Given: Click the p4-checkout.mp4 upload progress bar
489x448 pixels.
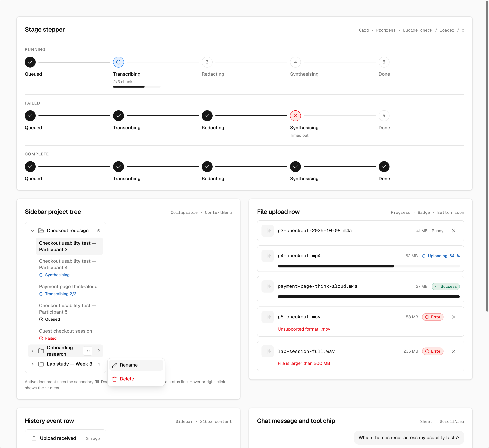Looking at the screenshot, I should (368, 266).
